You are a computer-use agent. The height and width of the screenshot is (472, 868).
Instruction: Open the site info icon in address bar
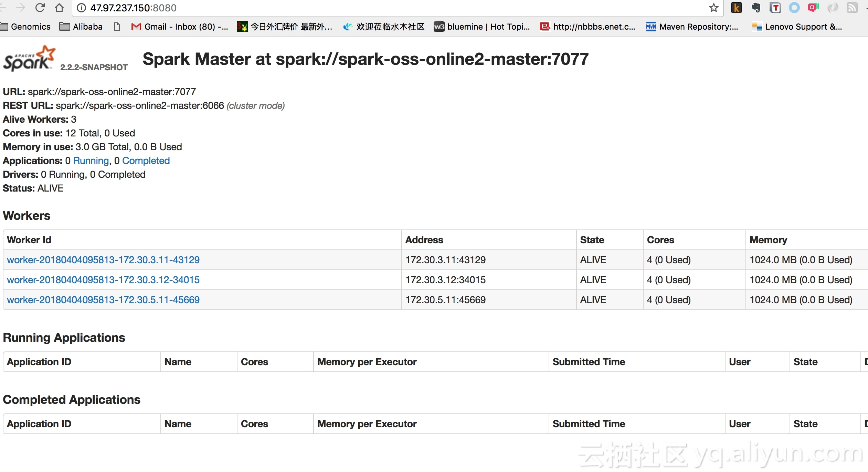point(81,8)
